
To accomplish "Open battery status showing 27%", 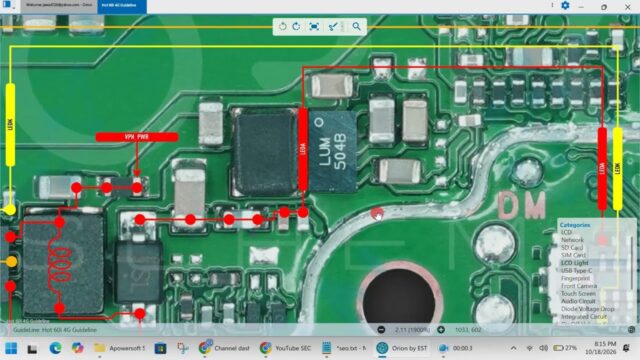I will tap(565, 348).
